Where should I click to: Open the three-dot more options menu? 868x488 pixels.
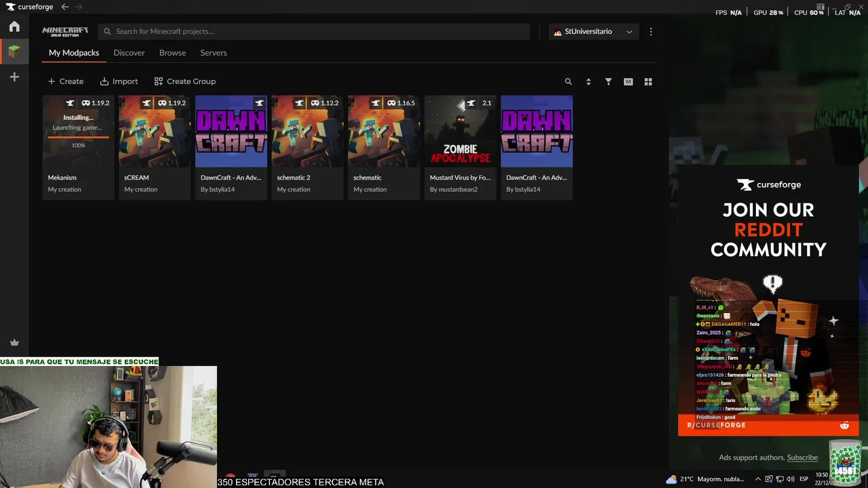click(x=651, y=32)
